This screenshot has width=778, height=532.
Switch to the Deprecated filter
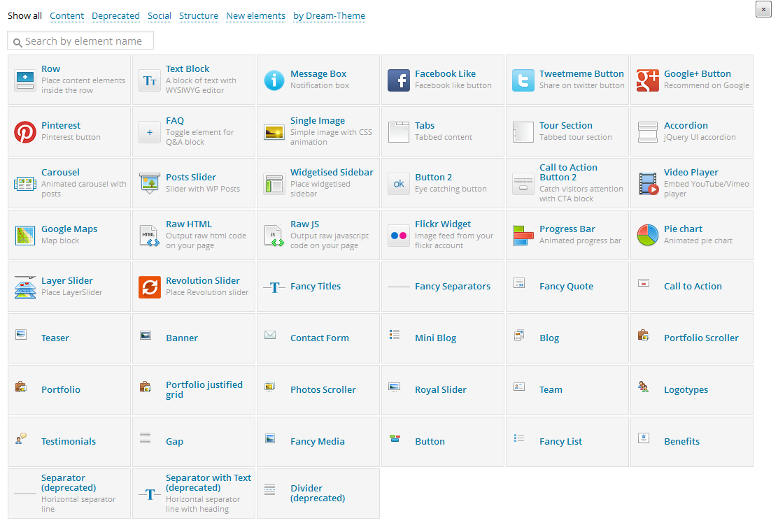[116, 16]
